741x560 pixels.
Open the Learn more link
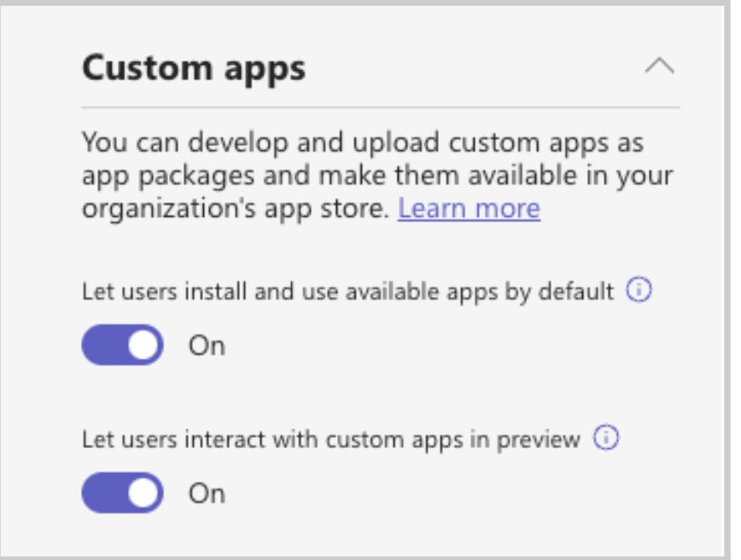pyautogui.click(x=469, y=208)
